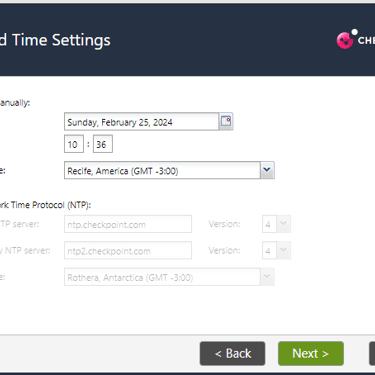Click the ntp.checkpoint.com server field
The height and width of the screenshot is (375, 375).
click(128, 224)
